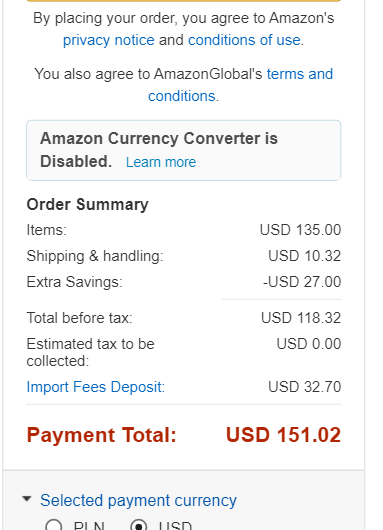Select the PLN currency radio button

[54, 526]
